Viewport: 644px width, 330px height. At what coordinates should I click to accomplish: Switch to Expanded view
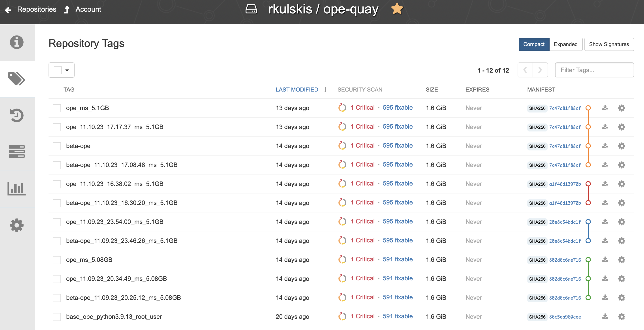coord(565,44)
